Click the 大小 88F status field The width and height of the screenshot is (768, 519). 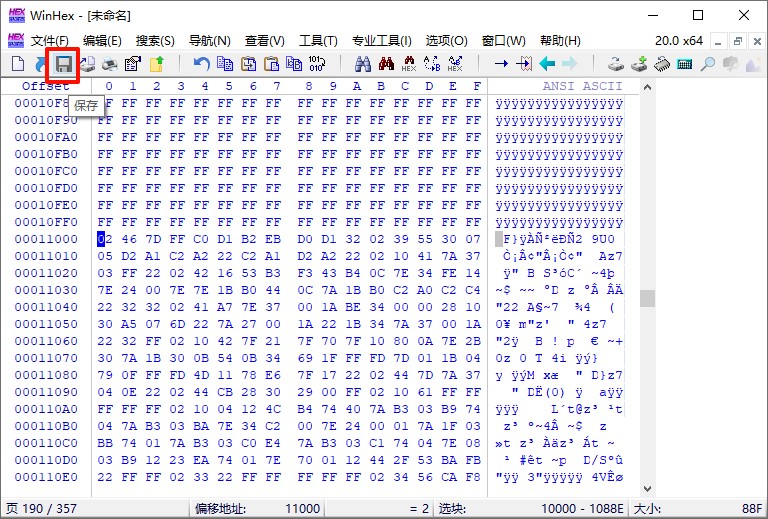point(699,509)
